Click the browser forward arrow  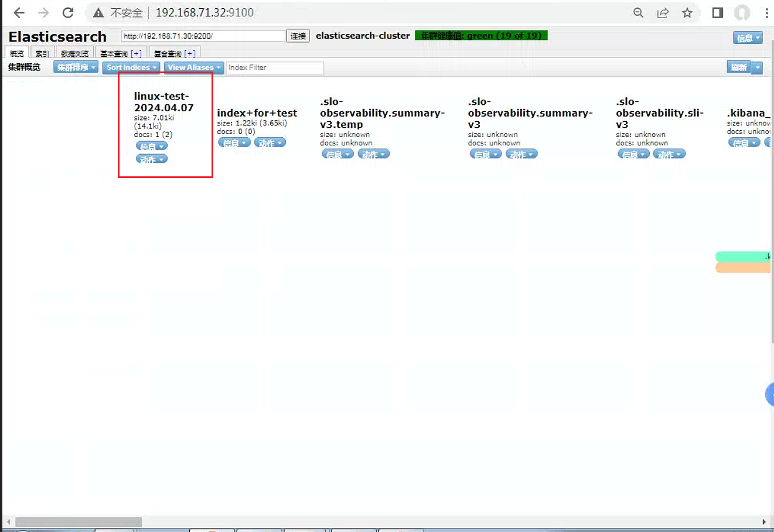[43, 13]
